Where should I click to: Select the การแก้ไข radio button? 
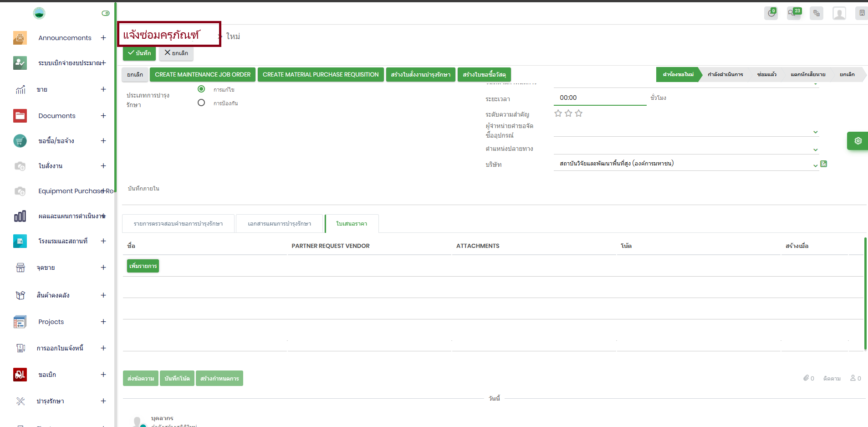(201, 89)
